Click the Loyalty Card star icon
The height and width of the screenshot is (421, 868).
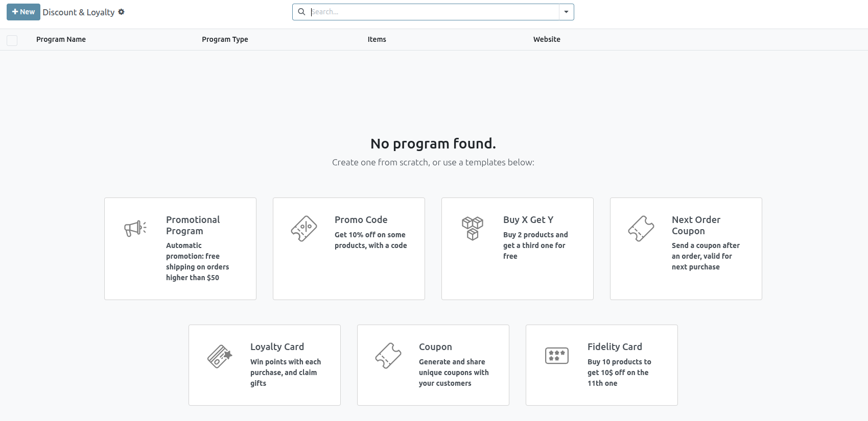[219, 356]
